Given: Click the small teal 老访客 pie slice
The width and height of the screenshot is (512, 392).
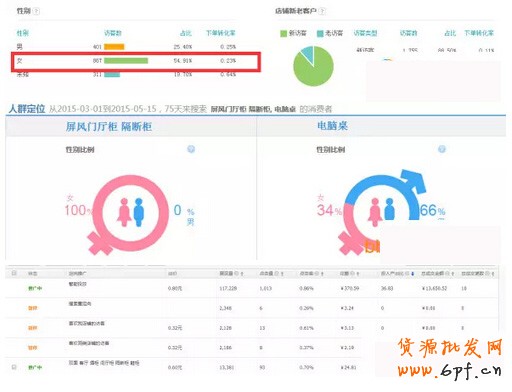Looking at the screenshot, I should tap(308, 53).
